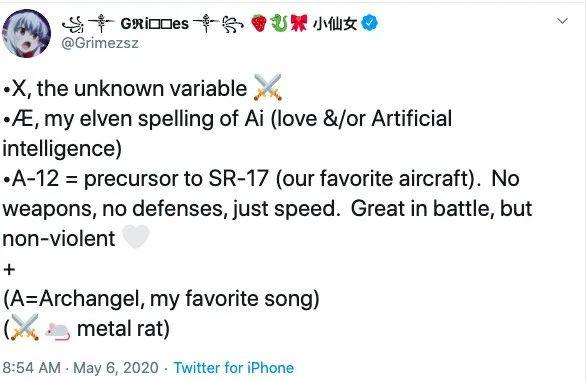Open the Grimes profile avatar picture
Image resolution: width=586 pixels, height=381 pixels.
[27, 33]
